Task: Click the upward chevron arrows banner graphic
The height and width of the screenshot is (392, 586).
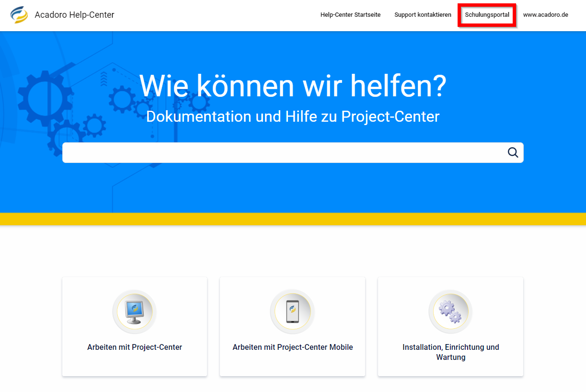Action: click(104, 79)
